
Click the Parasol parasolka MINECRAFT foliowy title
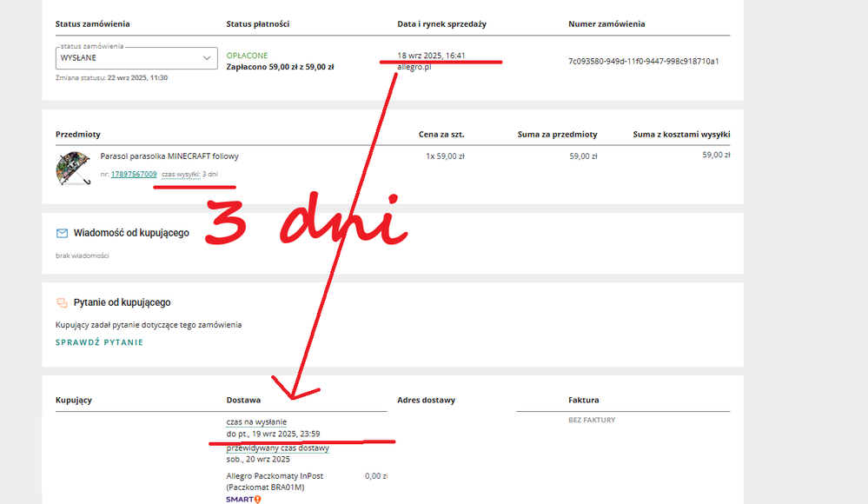(169, 156)
